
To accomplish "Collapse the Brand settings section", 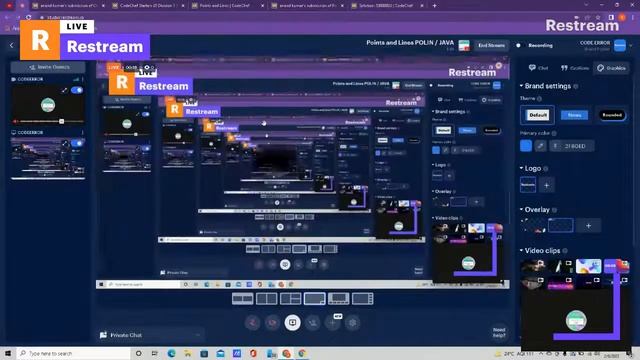I will (x=521, y=86).
